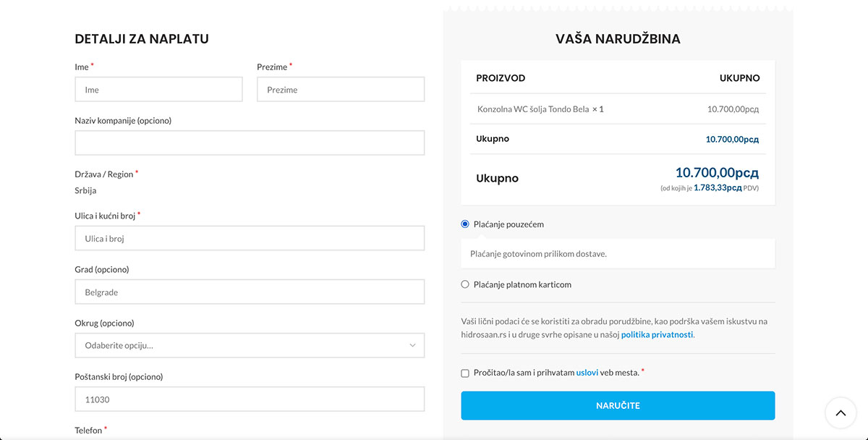Edit the postal code field showing 11030
Screen dimensions: 868x440
click(x=250, y=399)
